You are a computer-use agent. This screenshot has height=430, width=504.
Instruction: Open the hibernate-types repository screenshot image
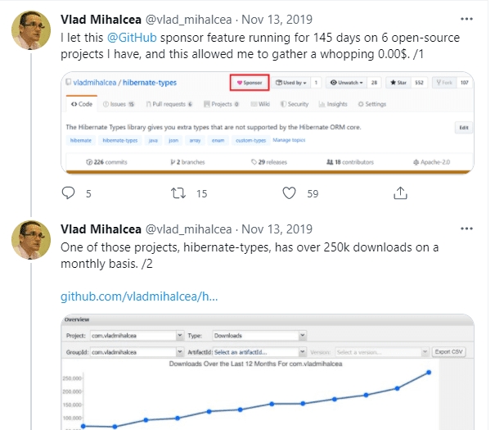coord(268,123)
